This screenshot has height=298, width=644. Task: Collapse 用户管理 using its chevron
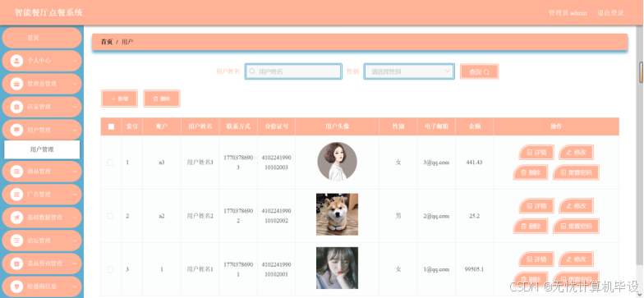[x=75, y=130]
